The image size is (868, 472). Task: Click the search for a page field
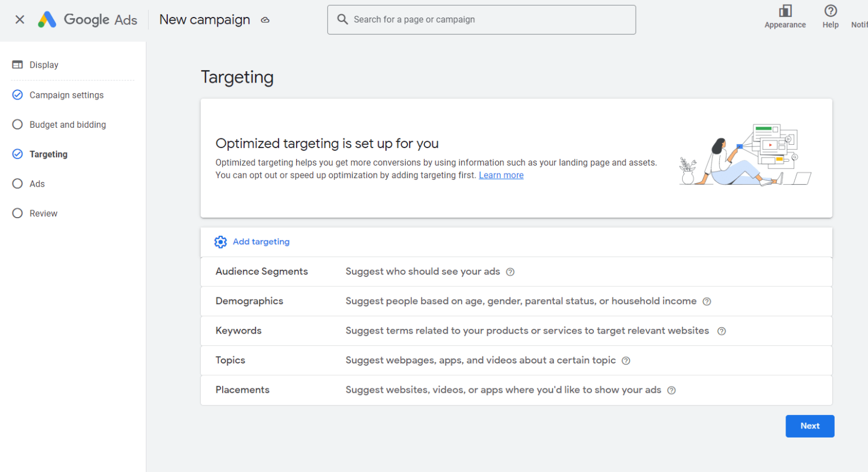click(481, 19)
